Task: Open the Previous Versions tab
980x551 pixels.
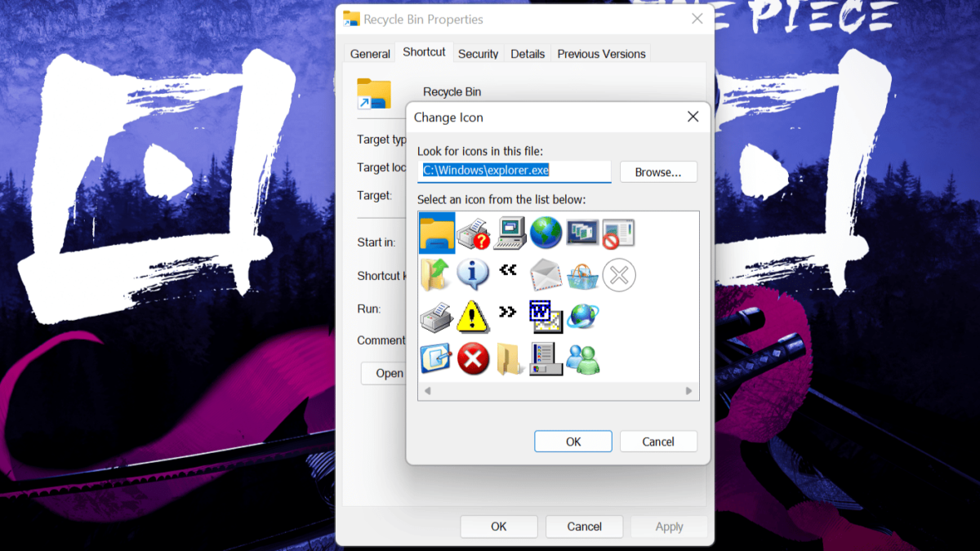Action: click(601, 54)
